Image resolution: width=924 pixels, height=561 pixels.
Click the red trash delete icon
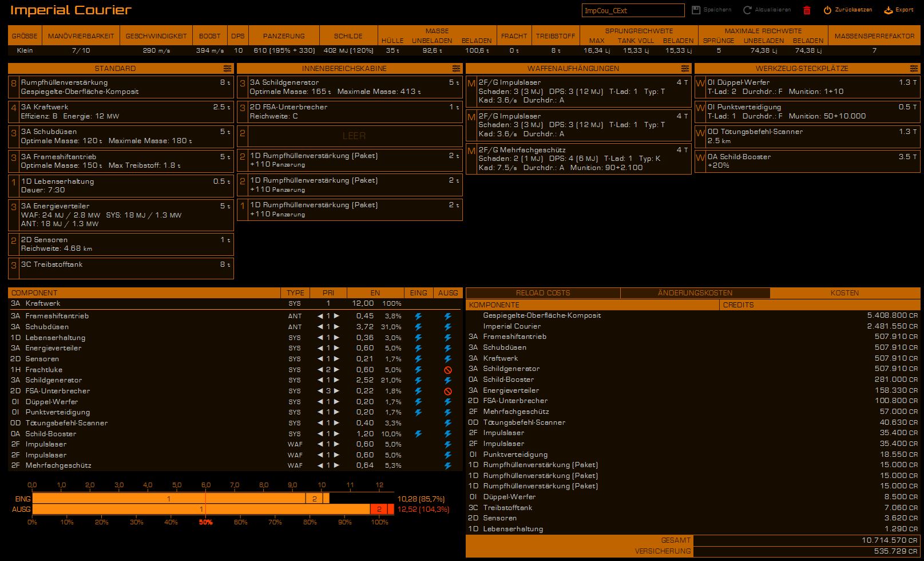click(807, 10)
